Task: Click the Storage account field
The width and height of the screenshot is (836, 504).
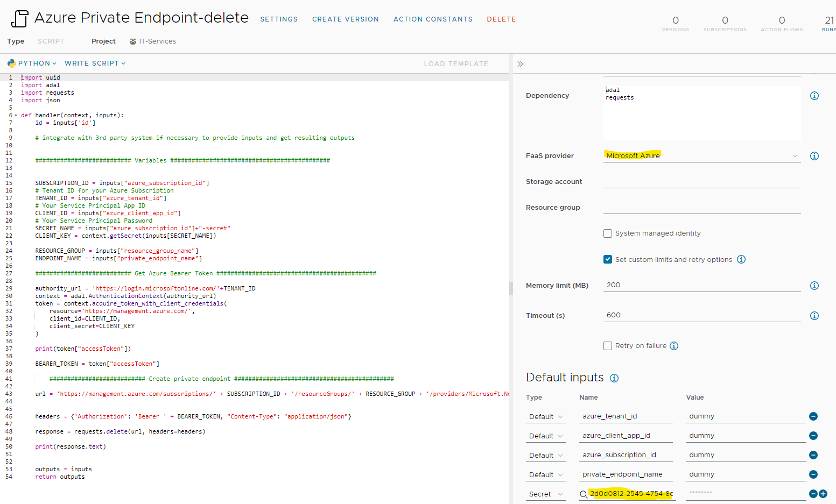Action: point(702,182)
